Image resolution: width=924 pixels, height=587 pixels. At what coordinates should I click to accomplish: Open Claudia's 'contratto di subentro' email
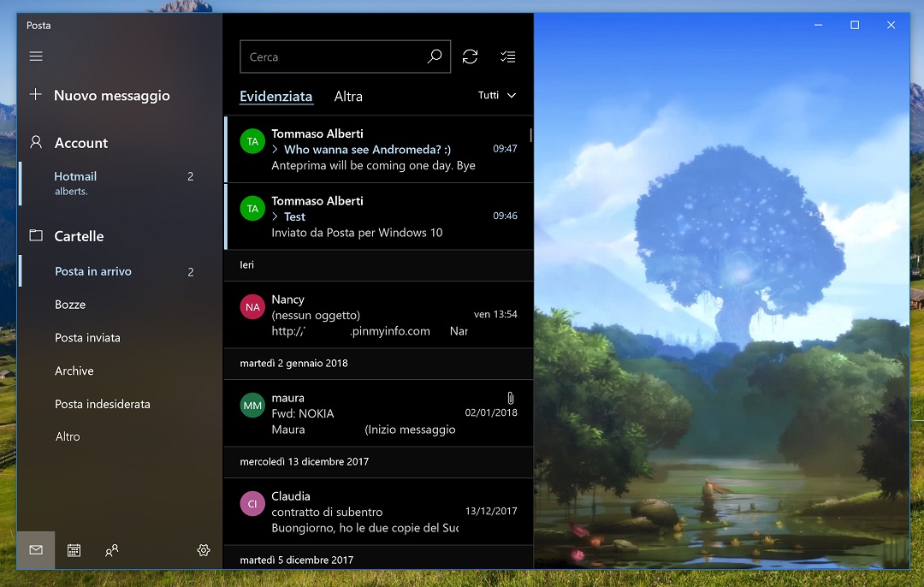pyautogui.click(x=379, y=512)
